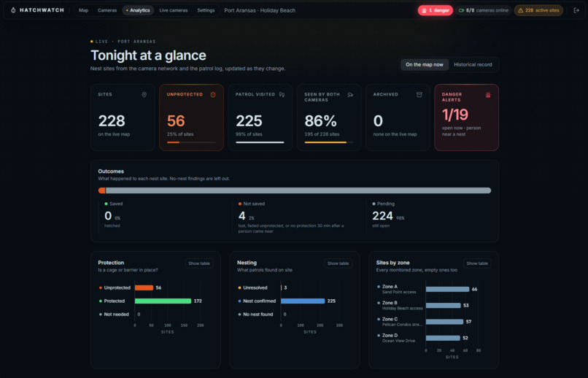Click the Patrol Visited card showing 225

pos(260,117)
